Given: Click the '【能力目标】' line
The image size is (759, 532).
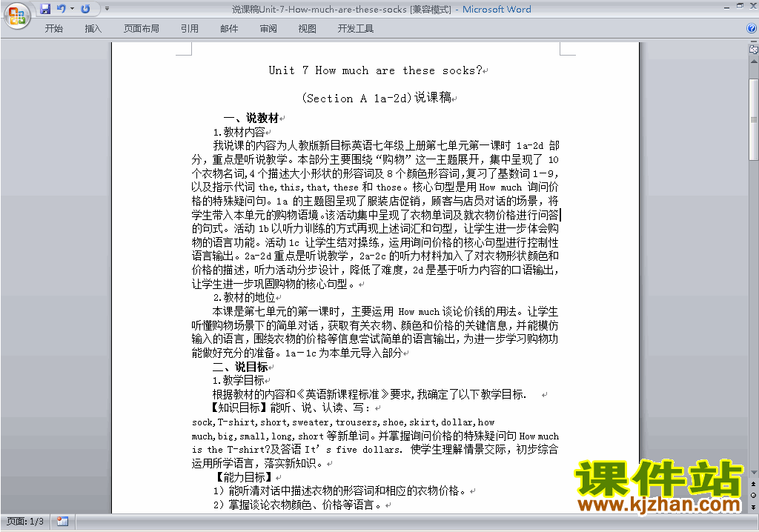Looking at the screenshot, I should coord(243,477).
